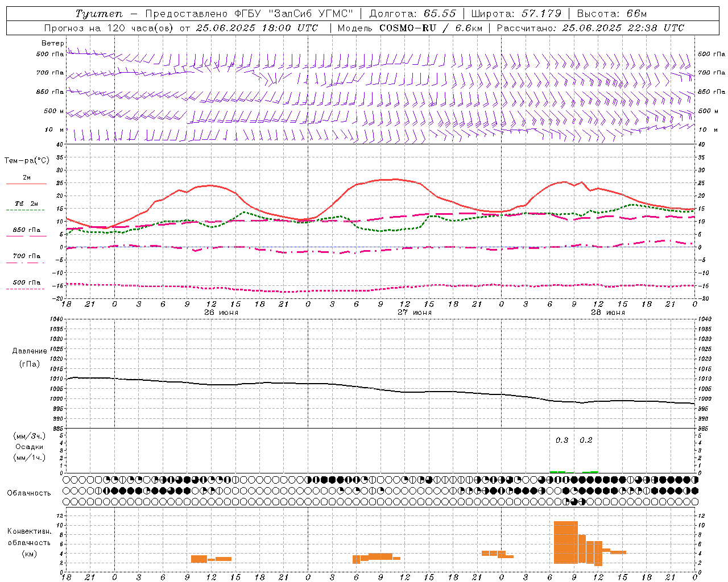Select the '700 гПа' temperature legend entry
Screen dimensions: 728x582
pyautogui.click(x=27, y=256)
